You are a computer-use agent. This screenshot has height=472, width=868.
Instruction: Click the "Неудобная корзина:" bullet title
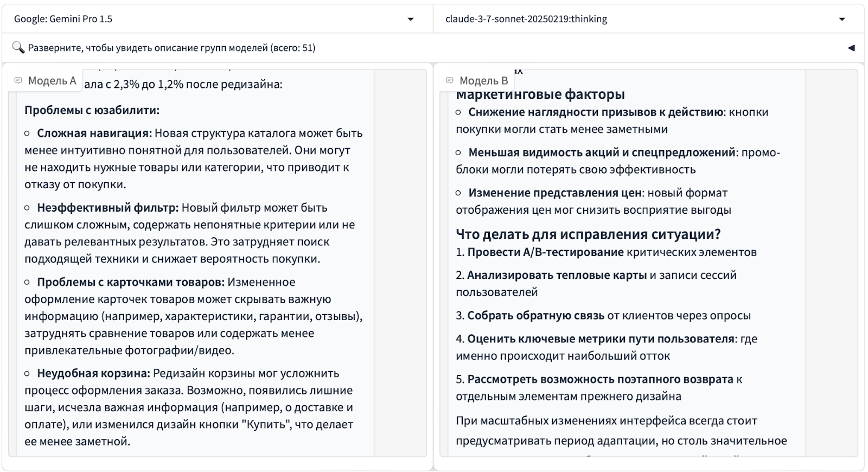point(93,373)
